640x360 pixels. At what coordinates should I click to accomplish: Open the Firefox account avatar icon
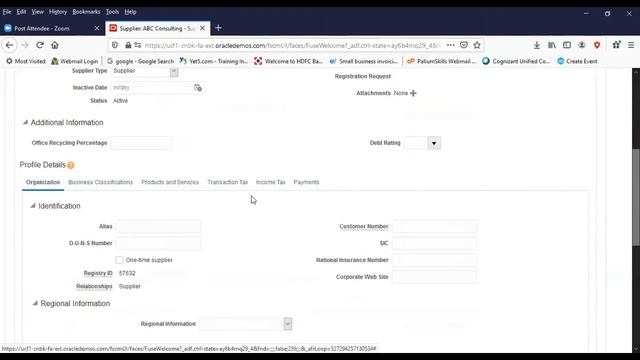pyautogui.click(x=582, y=45)
